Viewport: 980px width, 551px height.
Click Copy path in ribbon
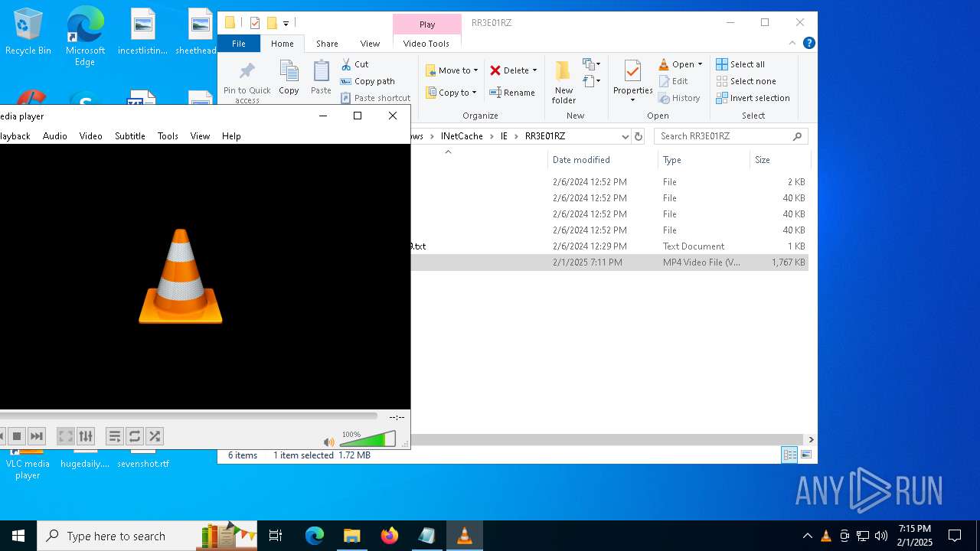(367, 81)
